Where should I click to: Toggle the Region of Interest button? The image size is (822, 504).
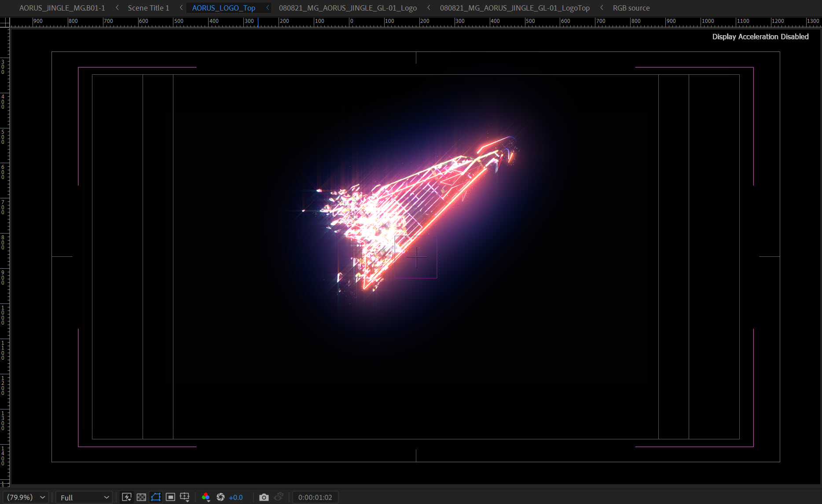pos(170,497)
